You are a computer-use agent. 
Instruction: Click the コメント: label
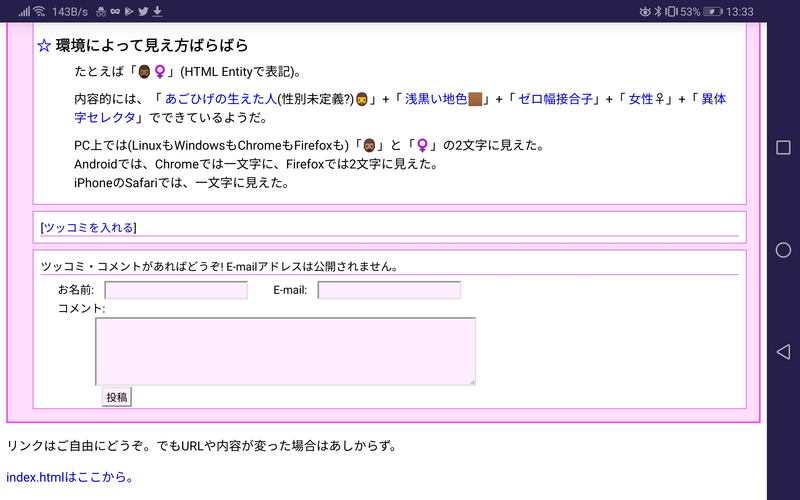(x=82, y=308)
